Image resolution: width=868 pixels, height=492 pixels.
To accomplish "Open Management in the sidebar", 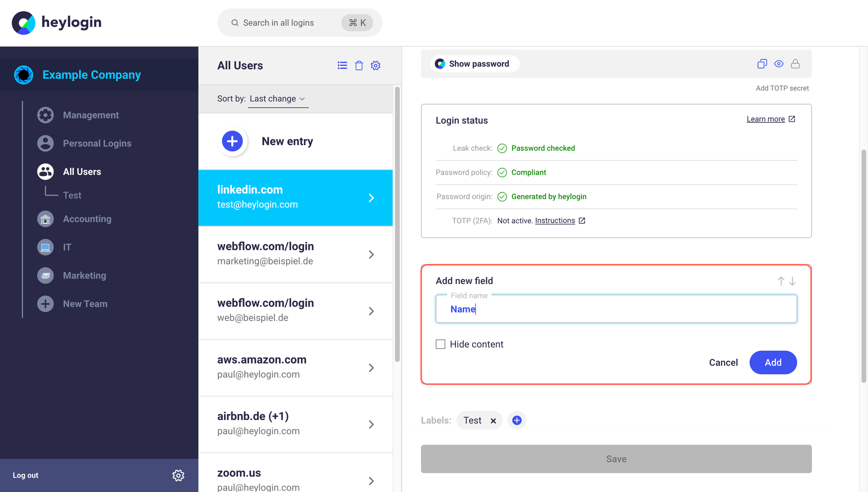I will (91, 115).
